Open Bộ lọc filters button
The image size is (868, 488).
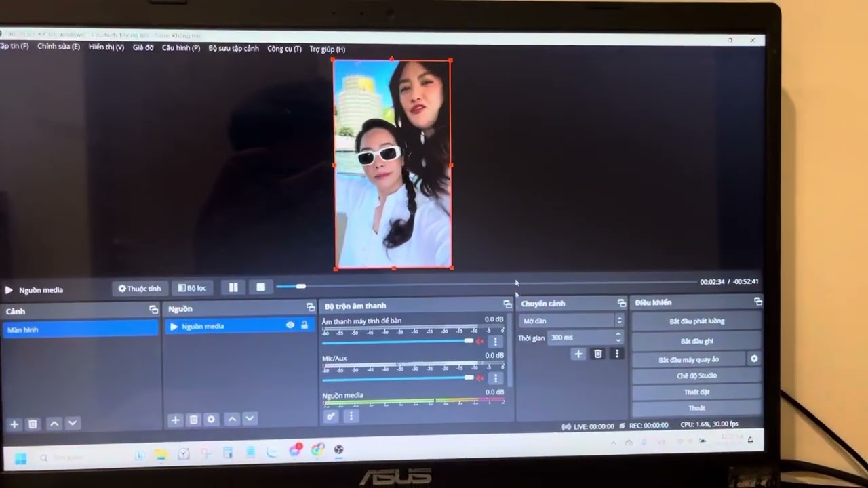[x=191, y=288]
